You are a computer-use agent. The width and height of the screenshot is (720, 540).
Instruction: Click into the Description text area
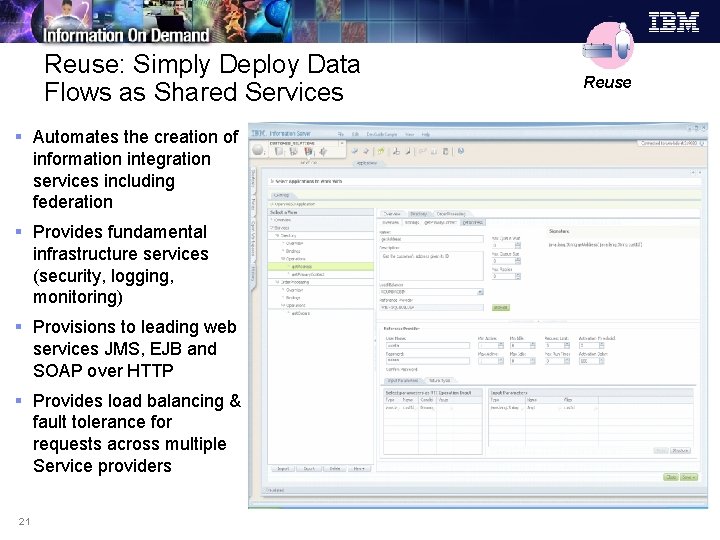431,265
